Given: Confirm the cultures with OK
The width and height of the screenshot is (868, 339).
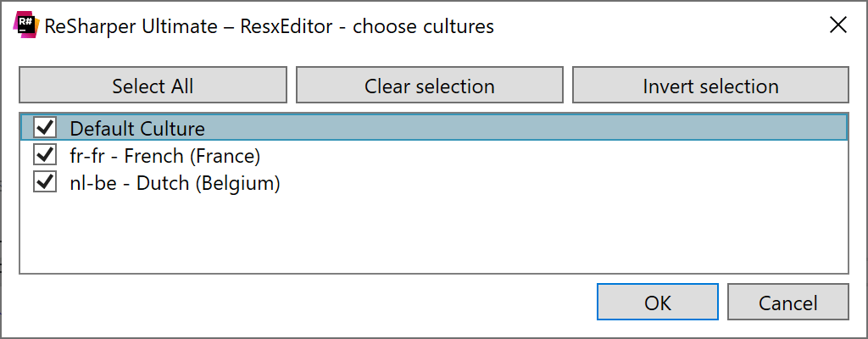Looking at the screenshot, I should (658, 302).
